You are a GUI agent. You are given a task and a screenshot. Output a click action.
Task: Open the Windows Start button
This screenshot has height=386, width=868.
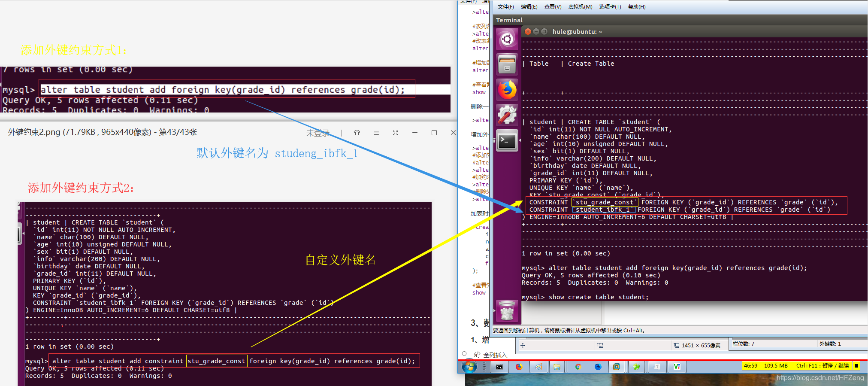(469, 367)
